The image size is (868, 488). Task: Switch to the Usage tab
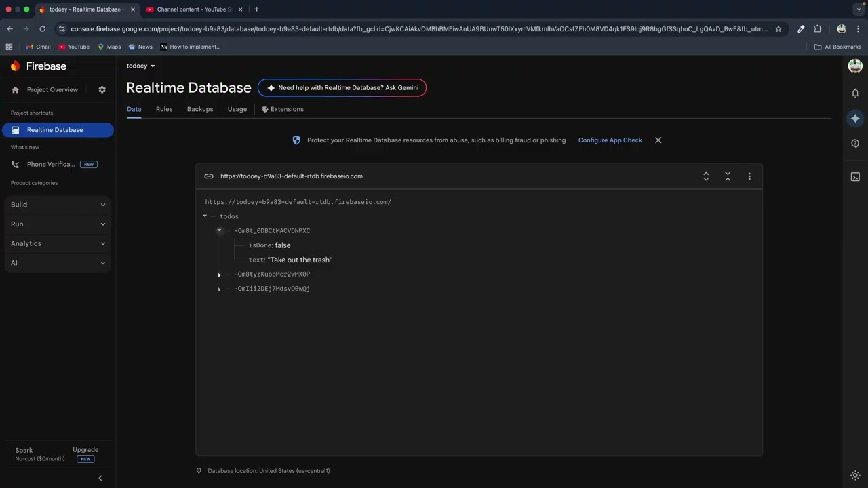tap(237, 109)
